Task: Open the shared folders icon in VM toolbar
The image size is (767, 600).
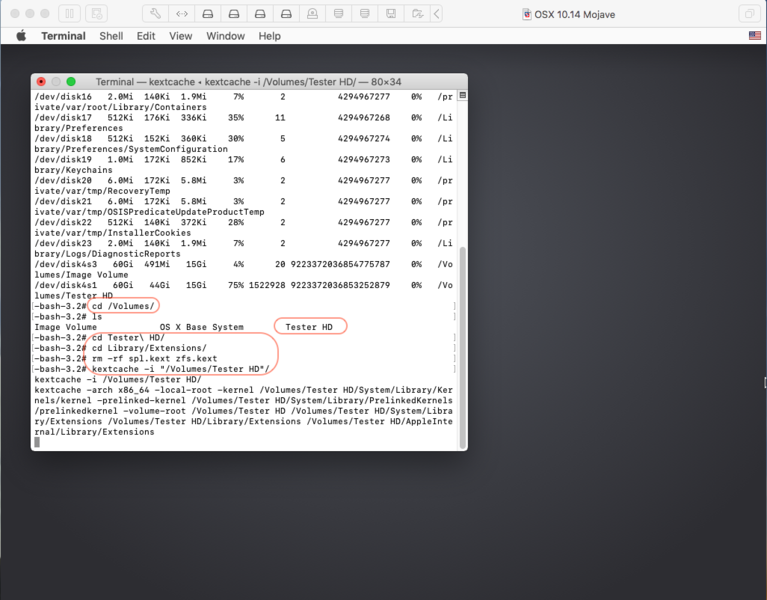Action: coord(417,14)
